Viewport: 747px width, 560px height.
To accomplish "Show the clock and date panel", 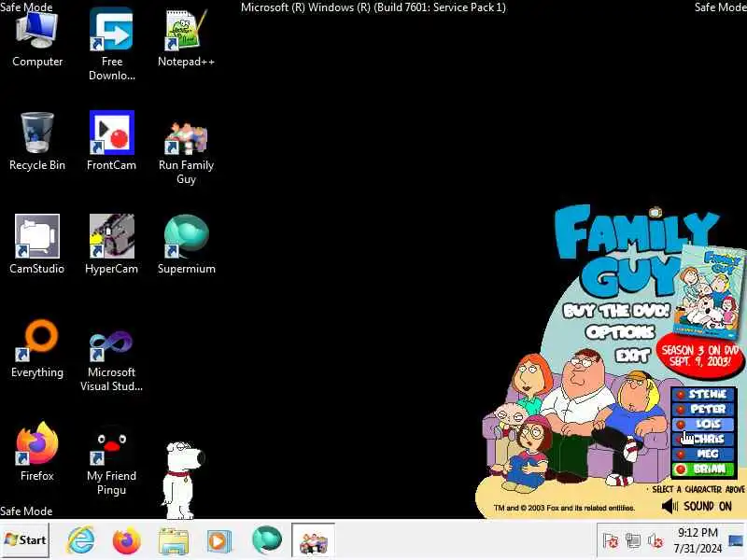I will click(x=698, y=540).
